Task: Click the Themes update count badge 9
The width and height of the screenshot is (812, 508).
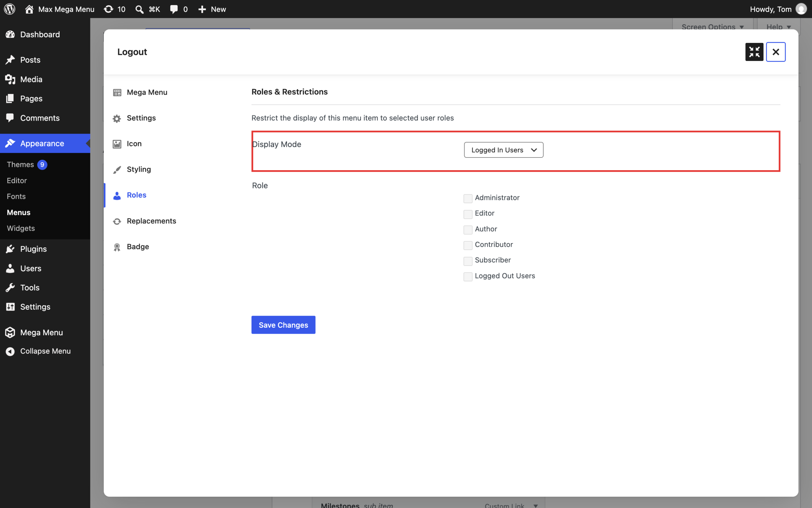Action: point(42,165)
